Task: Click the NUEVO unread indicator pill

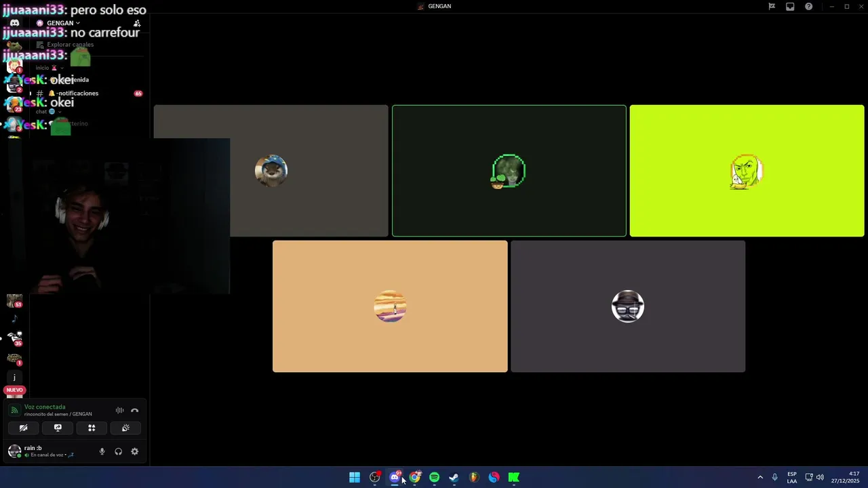Action: (14, 390)
